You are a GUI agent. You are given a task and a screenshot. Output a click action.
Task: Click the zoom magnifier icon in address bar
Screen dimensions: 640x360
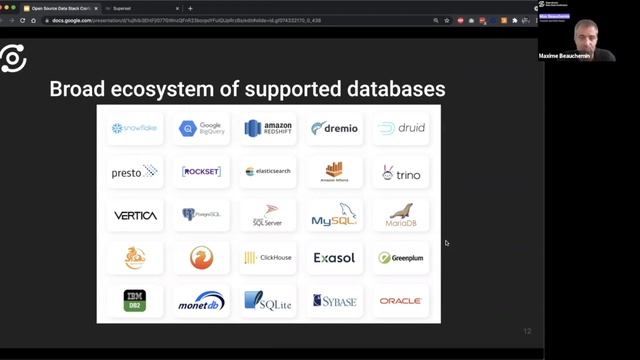tap(436, 20)
